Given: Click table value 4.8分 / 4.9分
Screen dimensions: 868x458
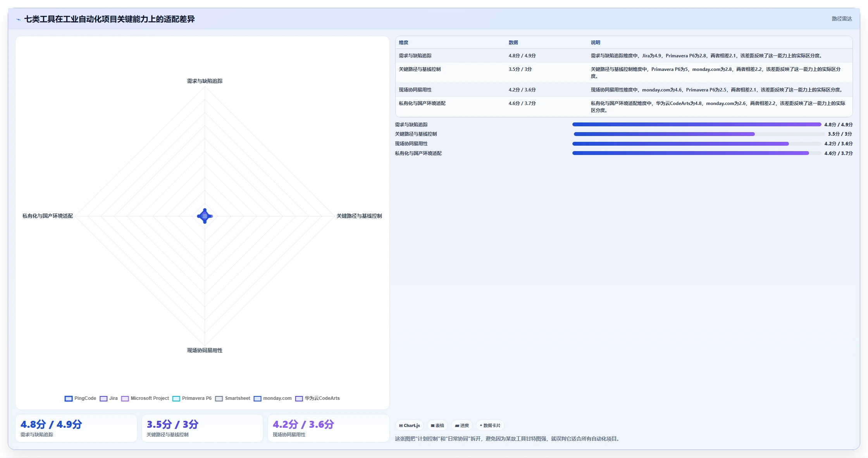Looking at the screenshot, I should tap(522, 56).
